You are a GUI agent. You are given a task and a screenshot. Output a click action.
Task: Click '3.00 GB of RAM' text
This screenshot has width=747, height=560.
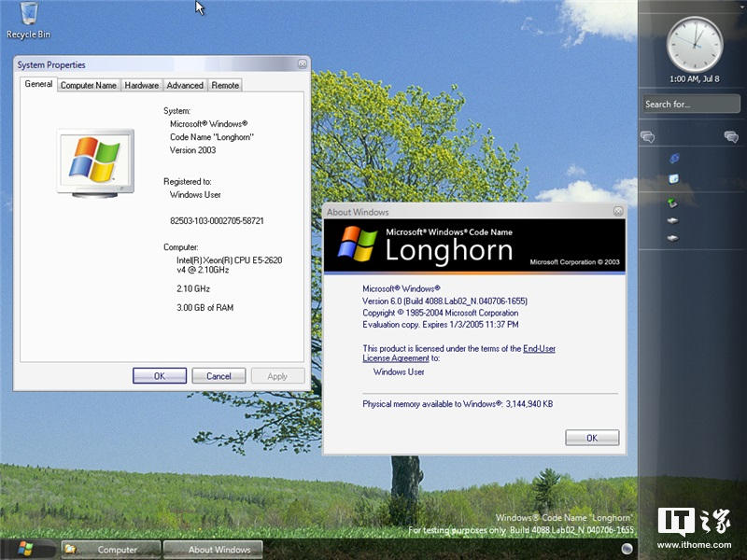204,308
